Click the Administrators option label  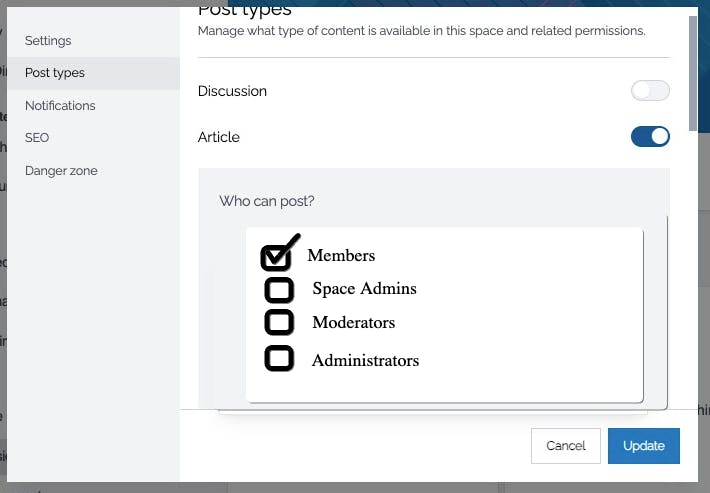point(365,360)
